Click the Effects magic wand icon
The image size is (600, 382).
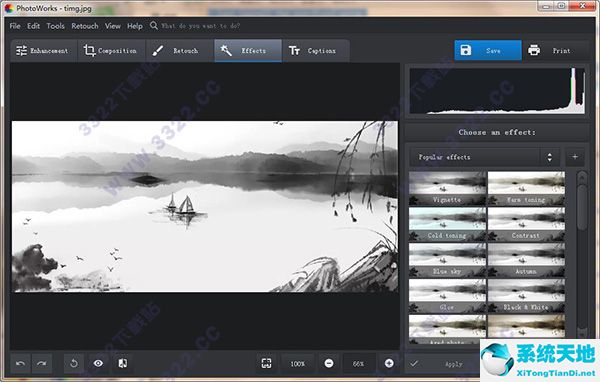[226, 50]
